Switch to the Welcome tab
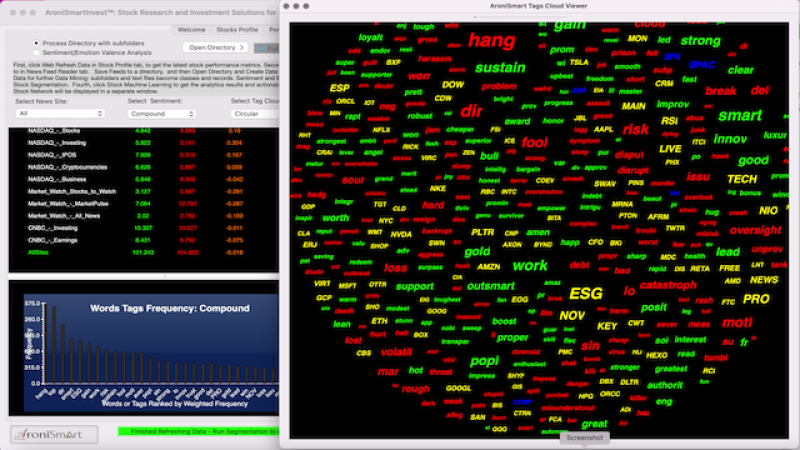This screenshot has height=450, width=800. point(191,30)
